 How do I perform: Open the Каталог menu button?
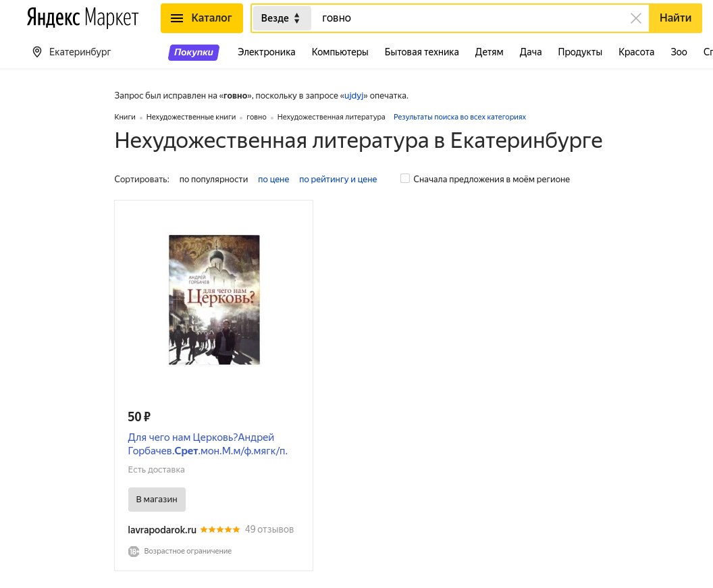coord(201,18)
